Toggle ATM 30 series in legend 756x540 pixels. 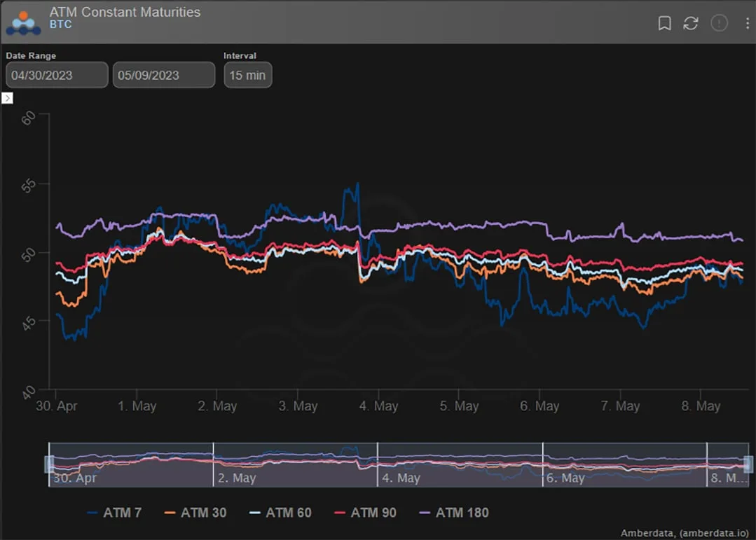pyautogui.click(x=195, y=513)
